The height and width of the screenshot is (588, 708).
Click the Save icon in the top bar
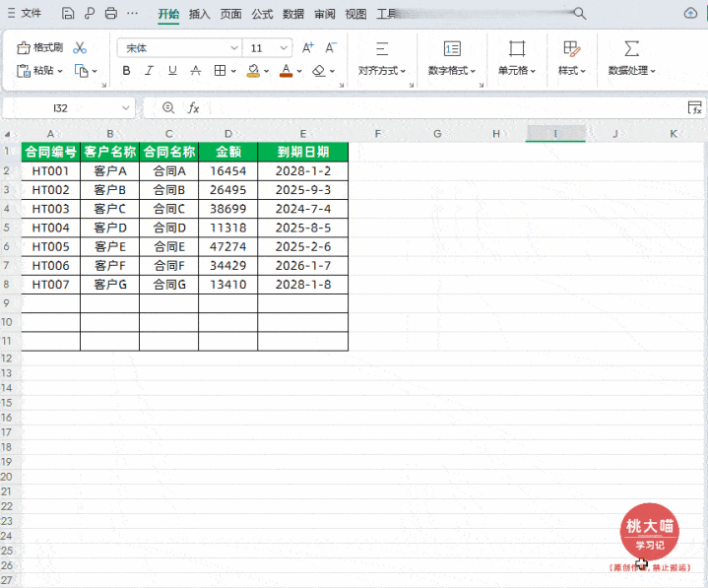point(68,14)
